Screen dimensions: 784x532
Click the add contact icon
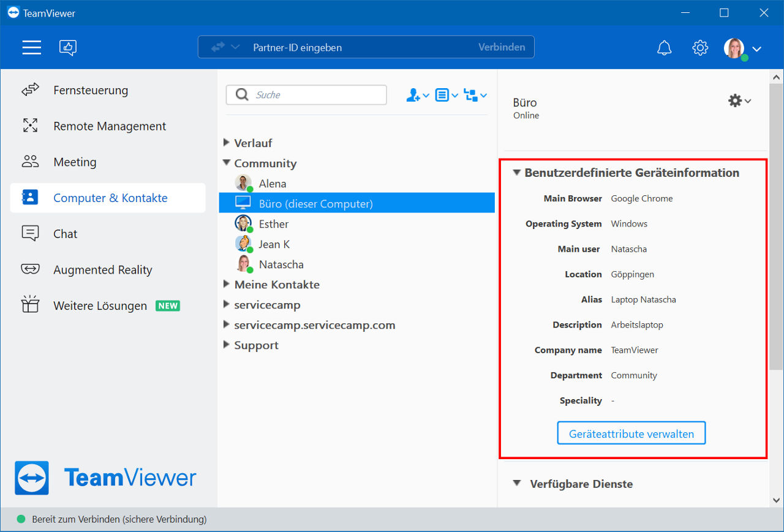417,96
